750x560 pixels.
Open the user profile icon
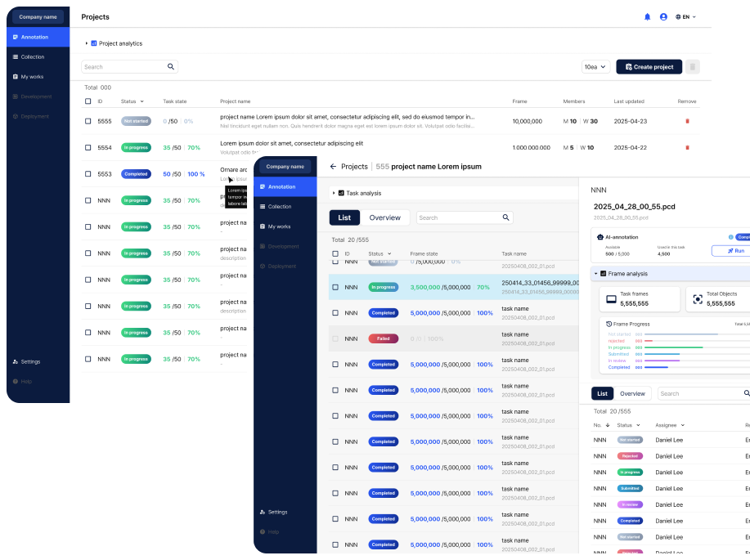point(663,16)
